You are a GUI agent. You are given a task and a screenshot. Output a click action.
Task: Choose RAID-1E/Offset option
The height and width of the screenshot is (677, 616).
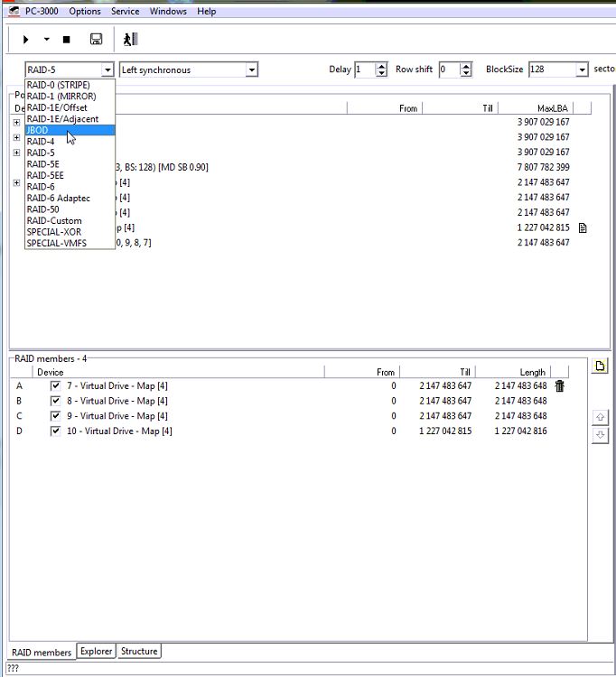[x=70, y=107]
